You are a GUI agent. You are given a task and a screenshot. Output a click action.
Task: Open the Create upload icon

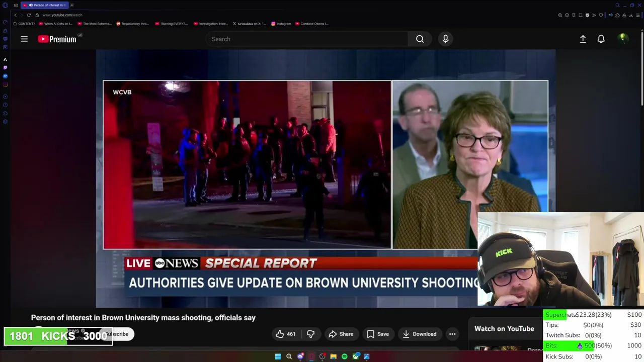point(583,39)
